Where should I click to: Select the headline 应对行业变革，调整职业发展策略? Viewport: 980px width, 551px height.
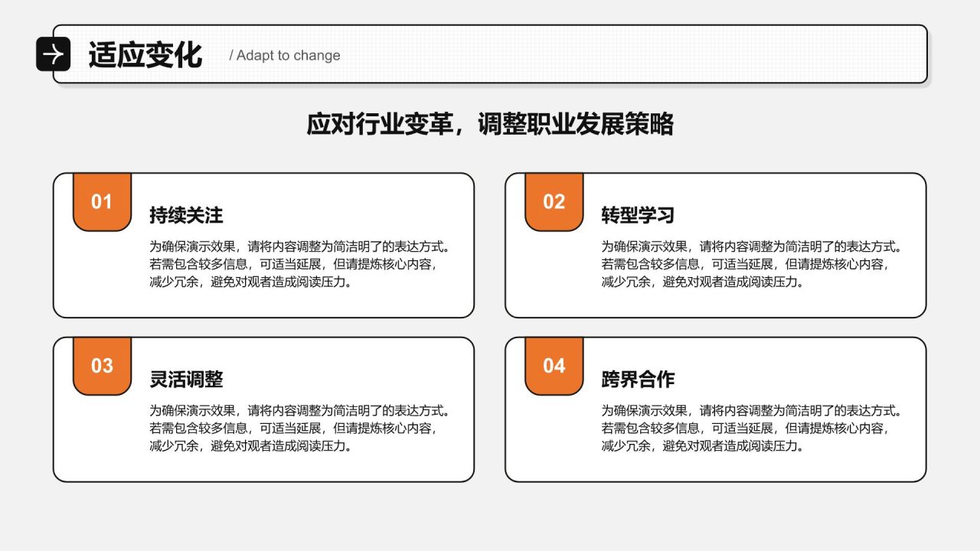tap(490, 124)
